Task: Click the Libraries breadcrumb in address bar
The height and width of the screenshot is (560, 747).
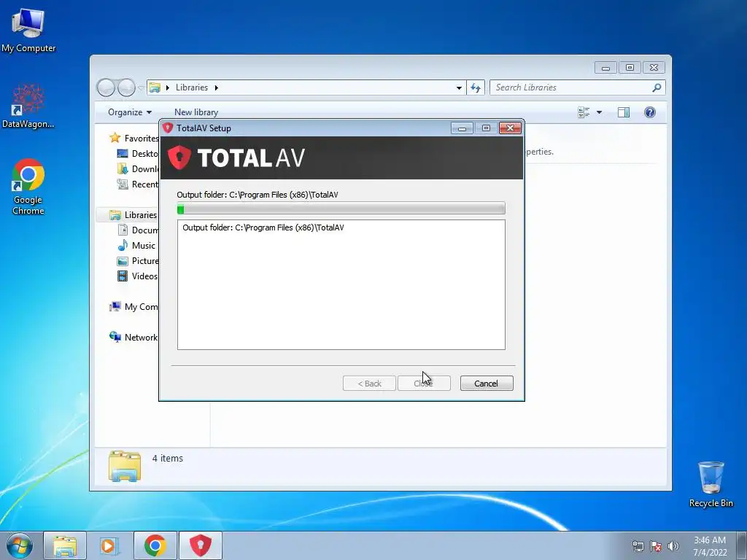Action: tap(192, 87)
